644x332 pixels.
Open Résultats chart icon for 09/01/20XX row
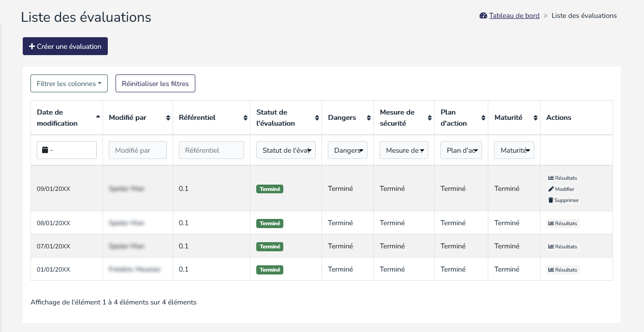pyautogui.click(x=551, y=178)
